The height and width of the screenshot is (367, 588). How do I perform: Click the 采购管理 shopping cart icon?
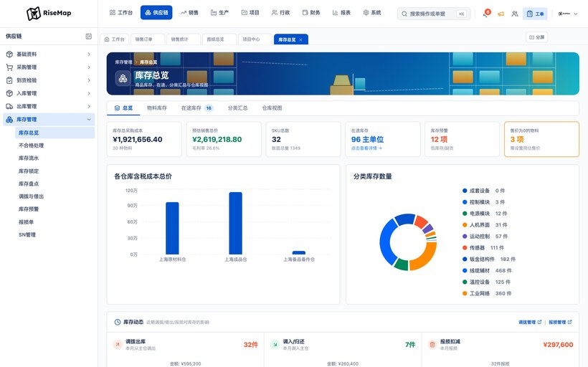(9, 67)
